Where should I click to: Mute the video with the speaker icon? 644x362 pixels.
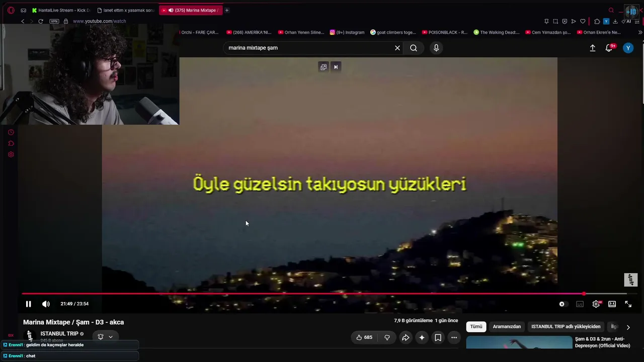(x=46, y=304)
